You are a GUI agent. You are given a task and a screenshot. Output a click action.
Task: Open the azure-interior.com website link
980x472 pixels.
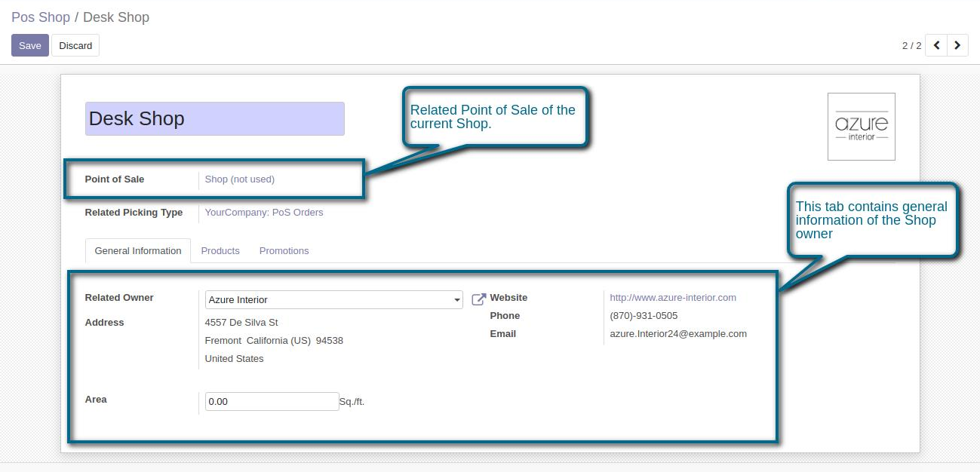(672, 298)
